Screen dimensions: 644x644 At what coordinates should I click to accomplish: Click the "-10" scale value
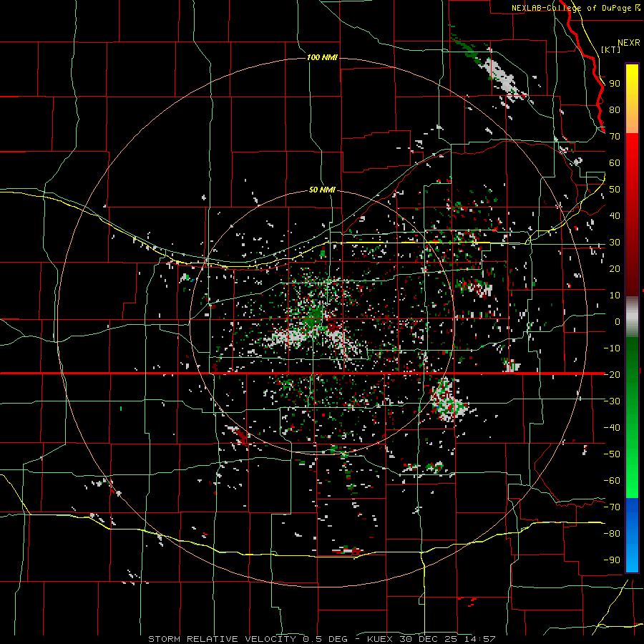point(612,348)
